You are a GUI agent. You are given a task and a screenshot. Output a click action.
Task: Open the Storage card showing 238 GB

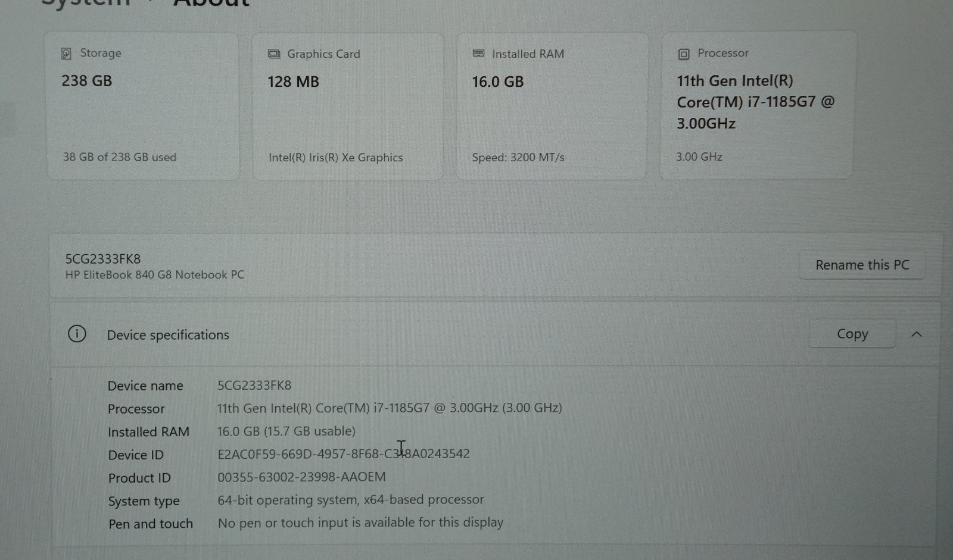point(143,106)
